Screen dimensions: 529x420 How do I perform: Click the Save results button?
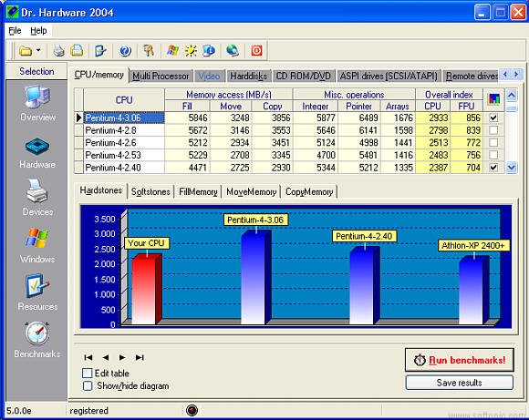(460, 383)
